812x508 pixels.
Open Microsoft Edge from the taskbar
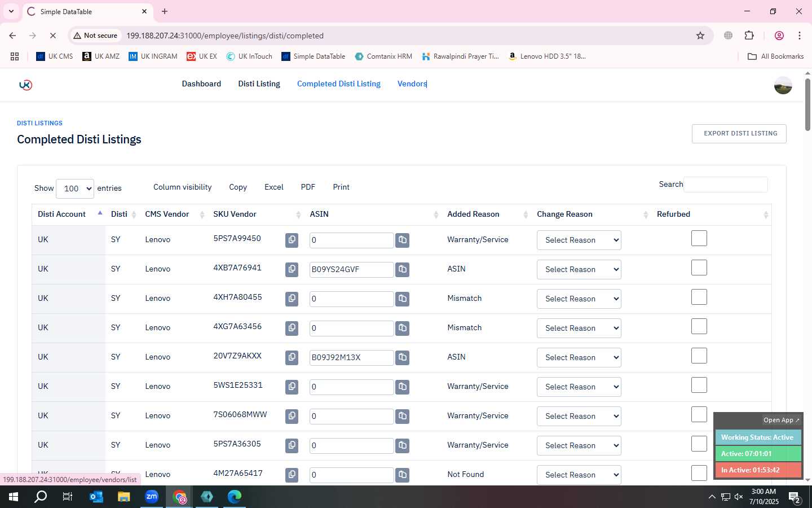(x=235, y=497)
